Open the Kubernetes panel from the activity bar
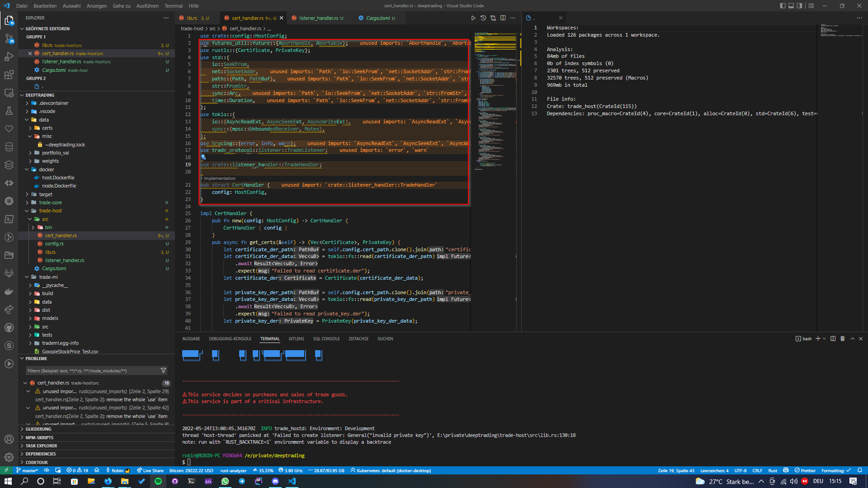The image size is (868, 488). point(9,200)
